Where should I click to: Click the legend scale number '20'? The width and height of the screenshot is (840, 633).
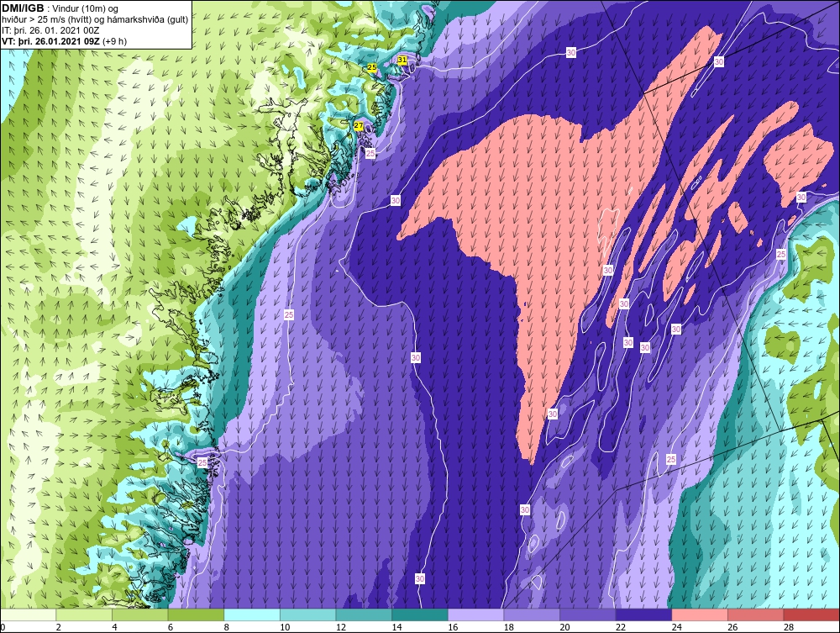click(564, 627)
